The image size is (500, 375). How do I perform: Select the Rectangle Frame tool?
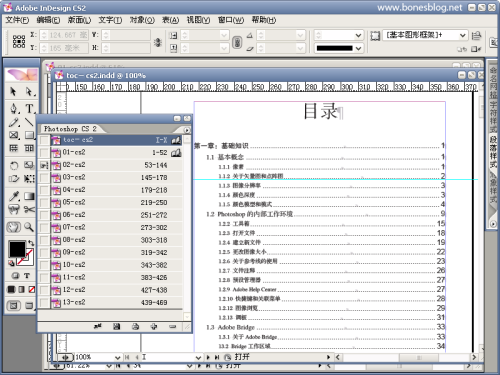pyautogui.click(x=13, y=135)
